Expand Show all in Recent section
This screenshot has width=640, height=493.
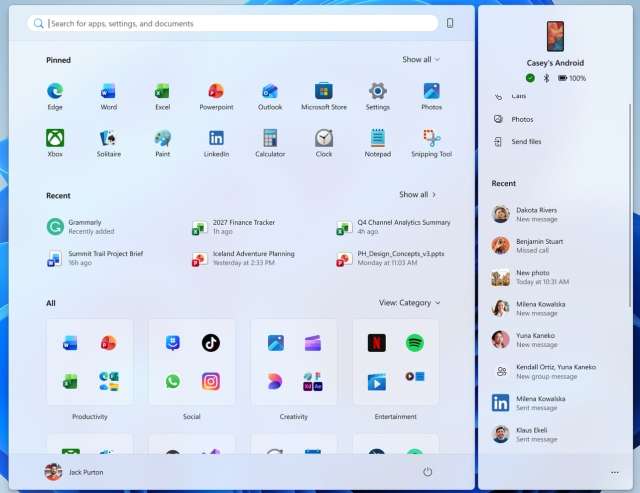pyautogui.click(x=418, y=195)
